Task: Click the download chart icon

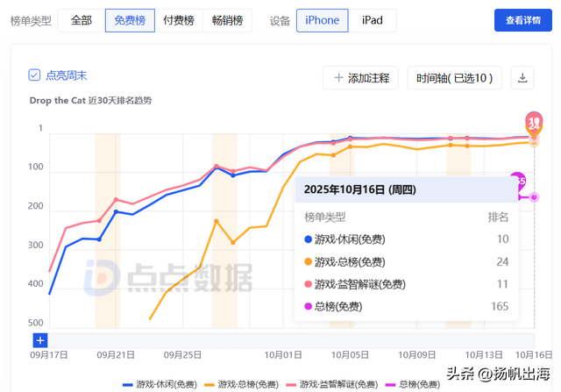Action: tap(523, 78)
